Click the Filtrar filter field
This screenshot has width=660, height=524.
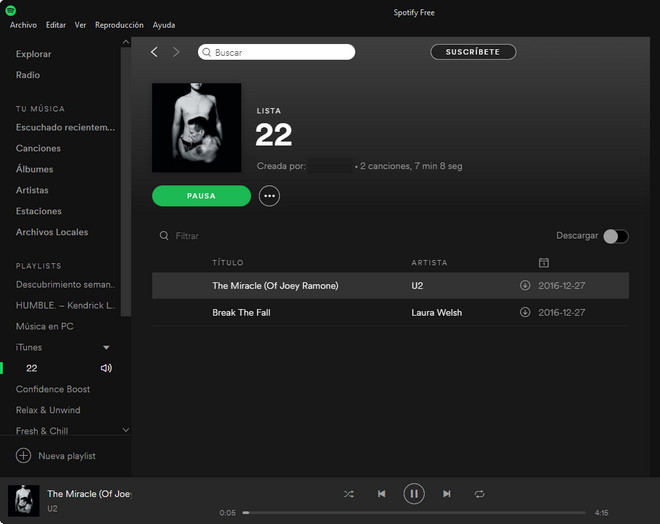tap(187, 236)
